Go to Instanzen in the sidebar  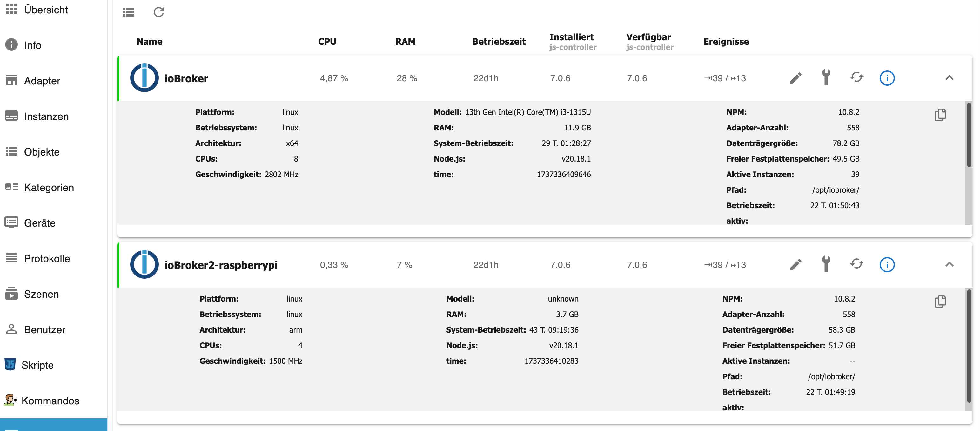(x=46, y=116)
